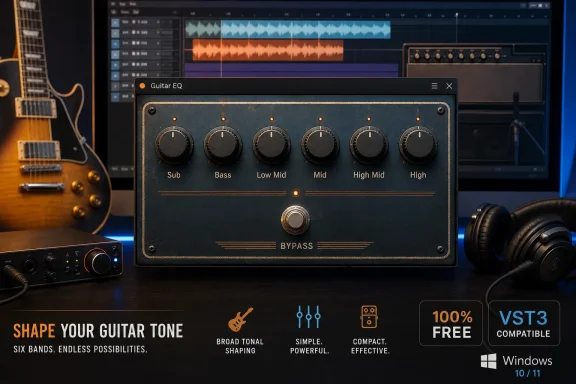
Task: Click the pedal Compact Effective icon
Action: [x=369, y=316]
